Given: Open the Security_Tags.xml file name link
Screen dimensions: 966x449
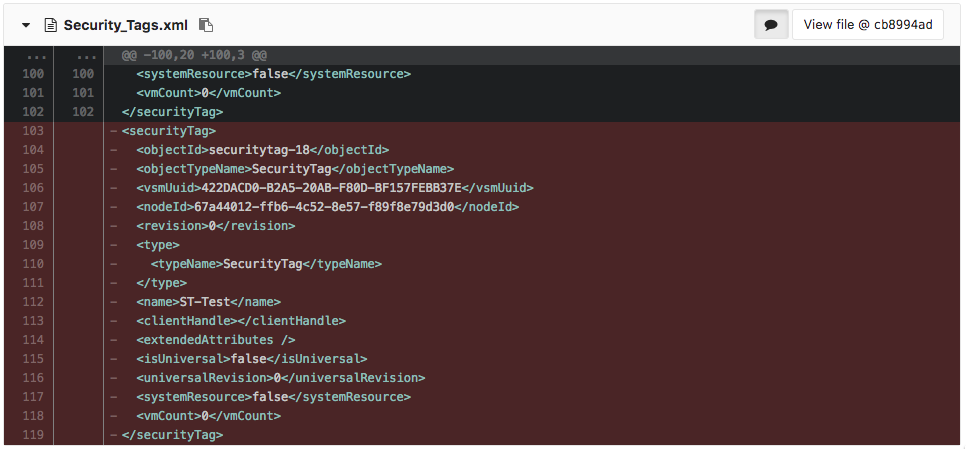Looking at the screenshot, I should pyautogui.click(x=125, y=25).
